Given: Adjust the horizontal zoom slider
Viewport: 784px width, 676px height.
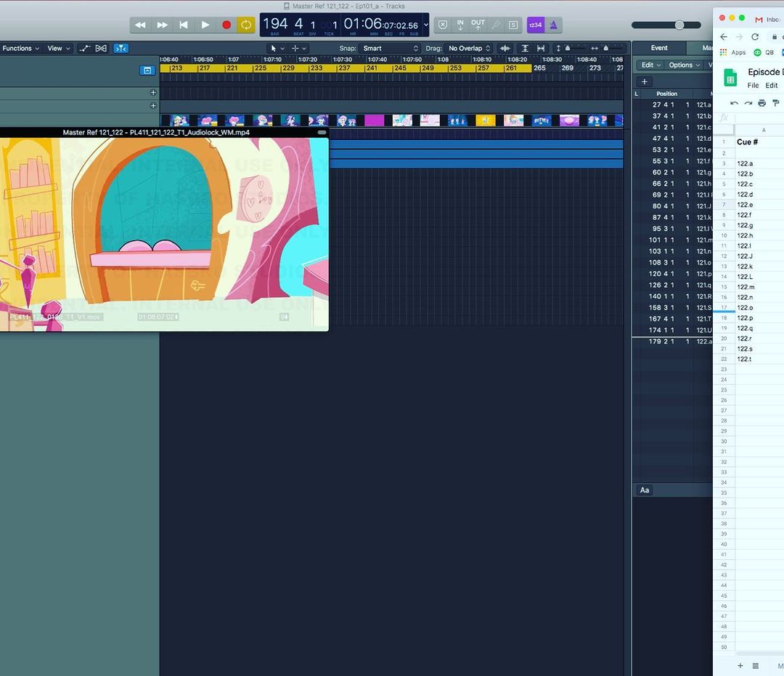Looking at the screenshot, I should point(606,49).
